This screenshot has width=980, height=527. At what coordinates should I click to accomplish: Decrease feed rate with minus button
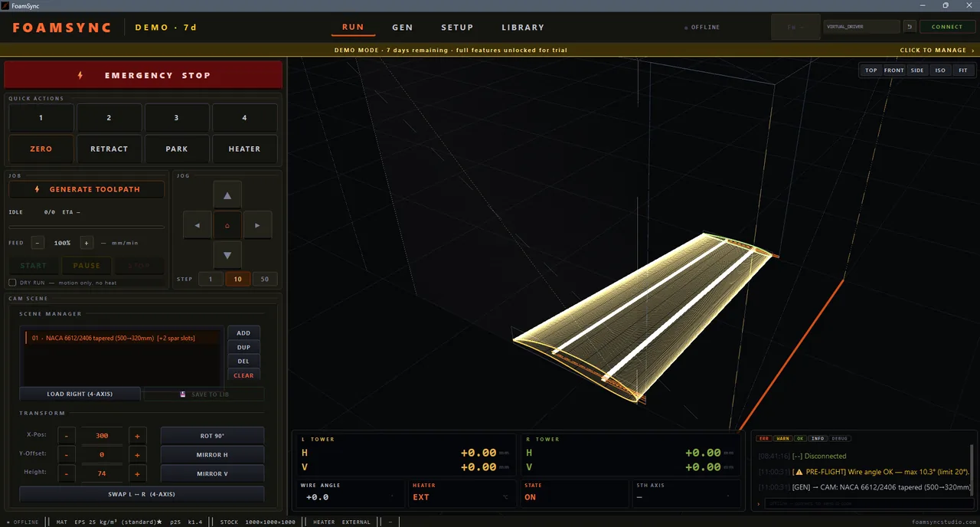pyautogui.click(x=38, y=243)
